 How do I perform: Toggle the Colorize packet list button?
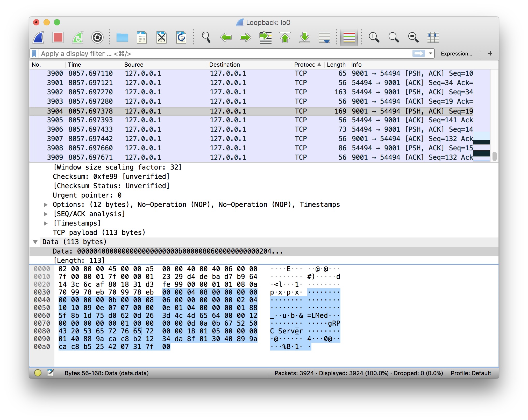tap(349, 38)
